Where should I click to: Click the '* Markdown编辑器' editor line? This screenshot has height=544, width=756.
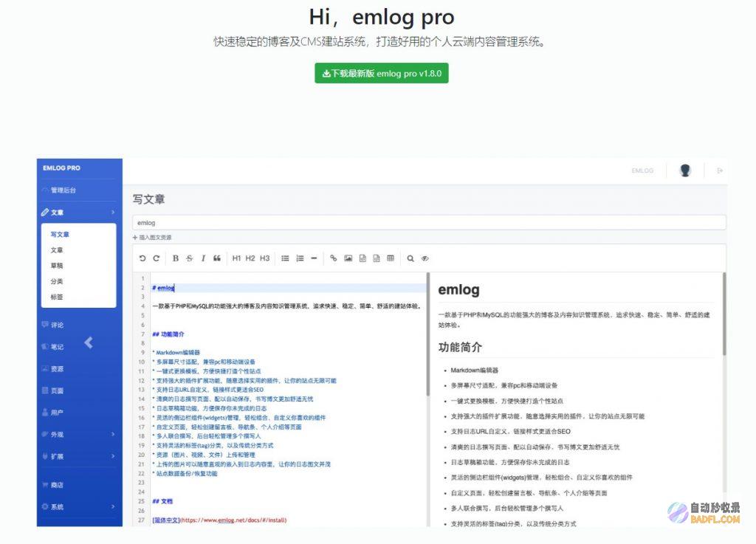(176, 352)
